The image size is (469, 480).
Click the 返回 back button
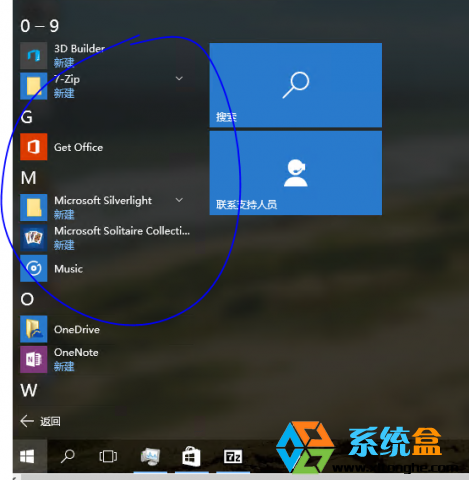click(40, 421)
